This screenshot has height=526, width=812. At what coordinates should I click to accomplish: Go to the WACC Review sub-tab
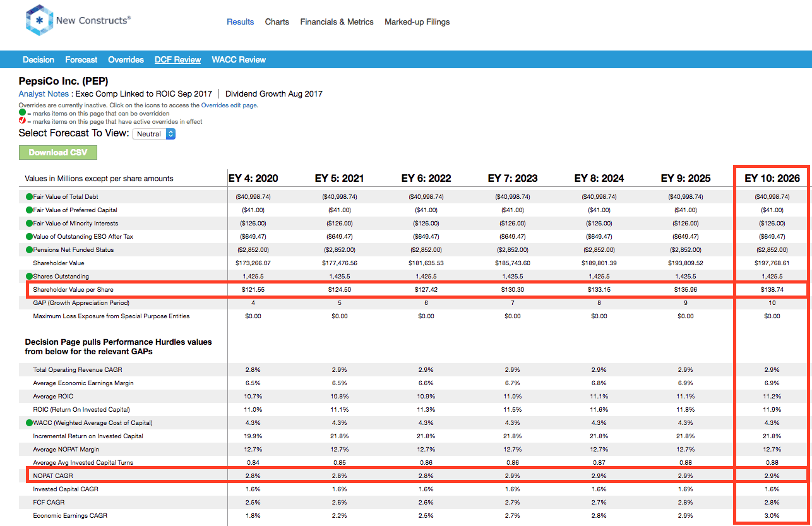click(239, 59)
